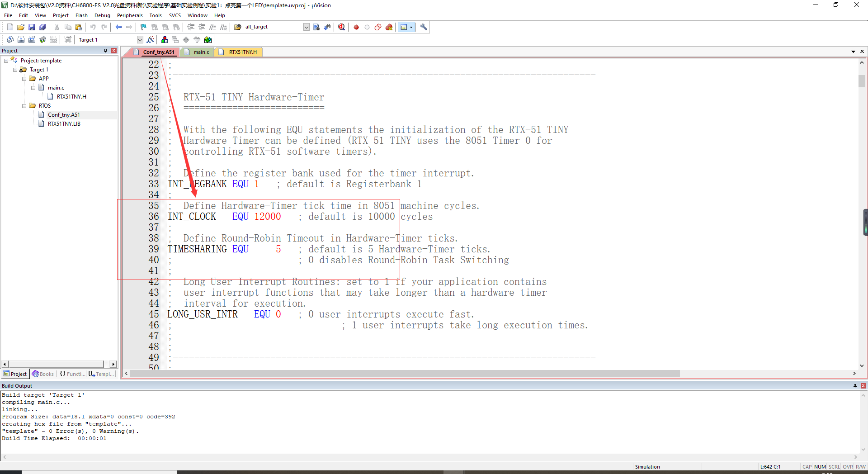Image resolution: width=868 pixels, height=474 pixels.
Task: Pin the Project panel
Action: point(105,51)
